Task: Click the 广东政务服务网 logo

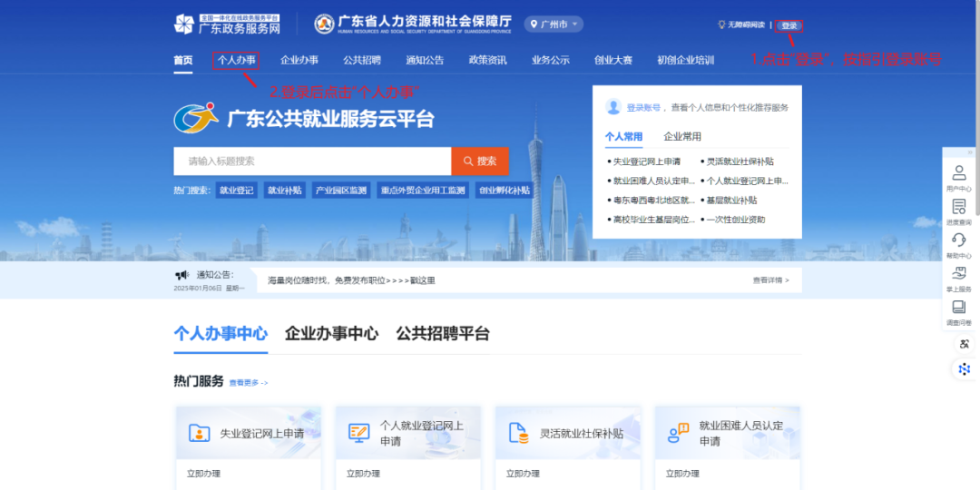Action: tap(227, 24)
